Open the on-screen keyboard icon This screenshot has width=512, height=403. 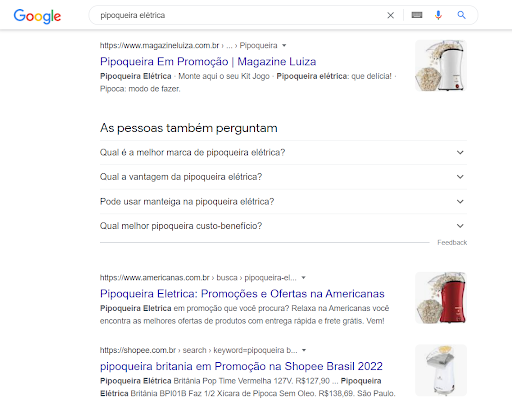tap(417, 15)
